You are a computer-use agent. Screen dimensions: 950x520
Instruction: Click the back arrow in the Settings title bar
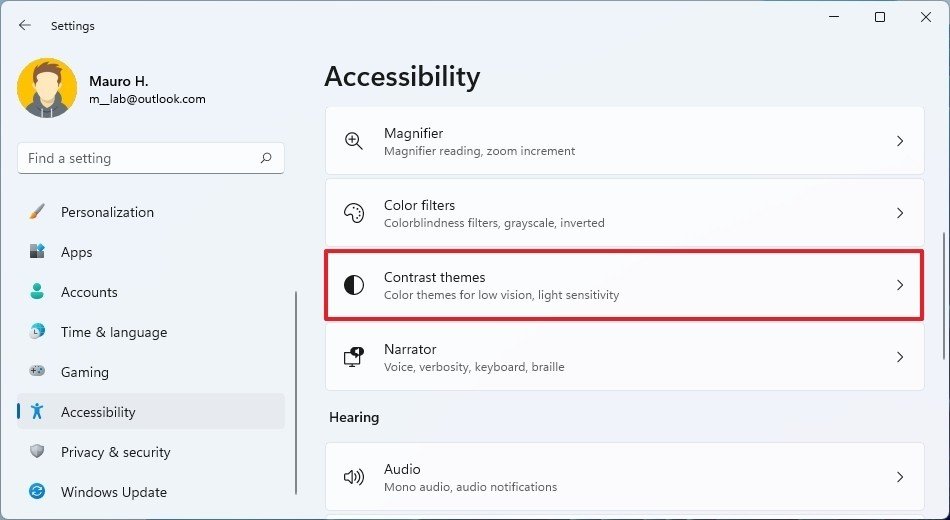pyautogui.click(x=24, y=25)
